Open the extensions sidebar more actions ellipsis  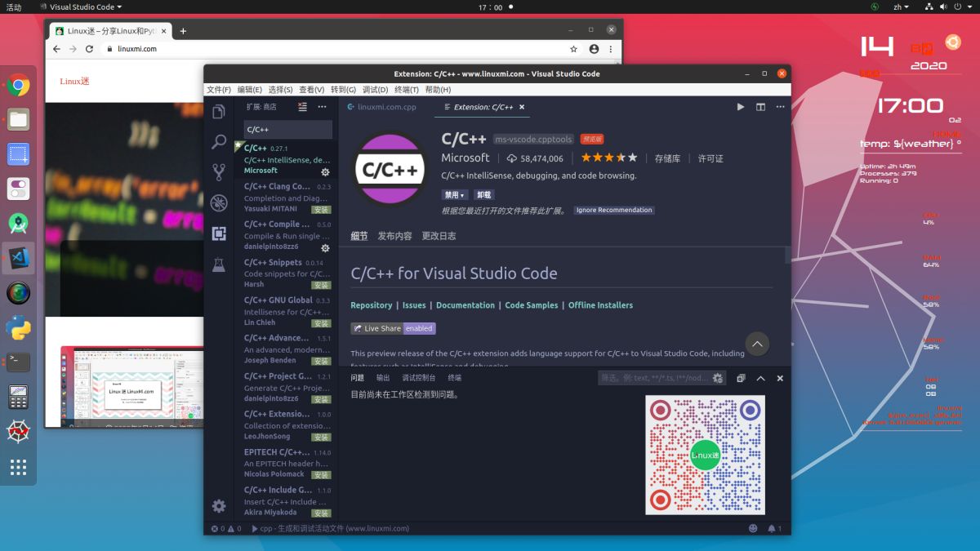tap(322, 107)
